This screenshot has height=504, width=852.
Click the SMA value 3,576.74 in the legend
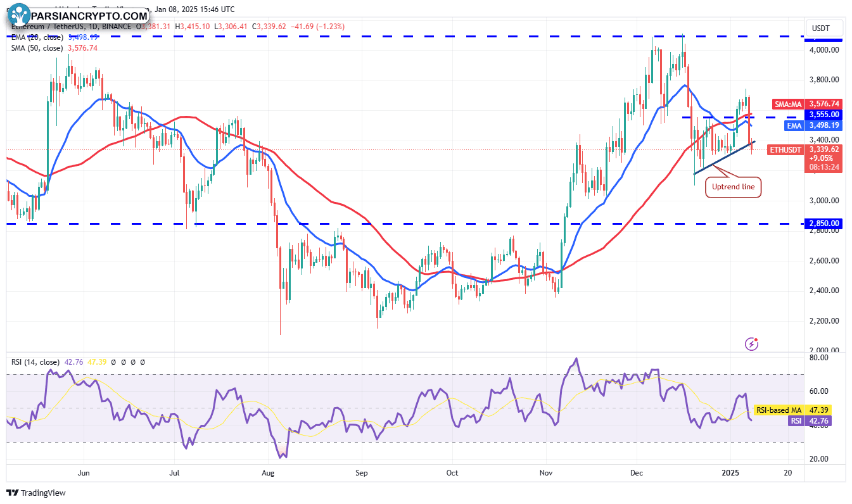(82, 48)
